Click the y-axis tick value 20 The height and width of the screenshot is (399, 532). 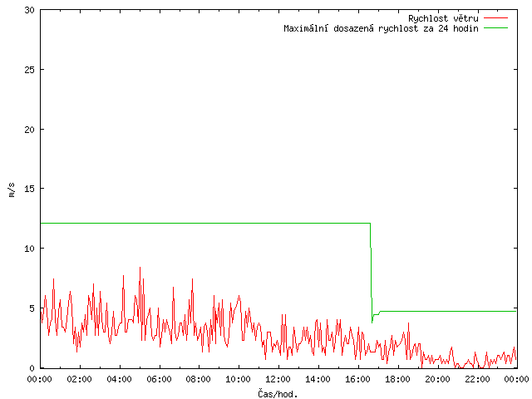(x=30, y=130)
